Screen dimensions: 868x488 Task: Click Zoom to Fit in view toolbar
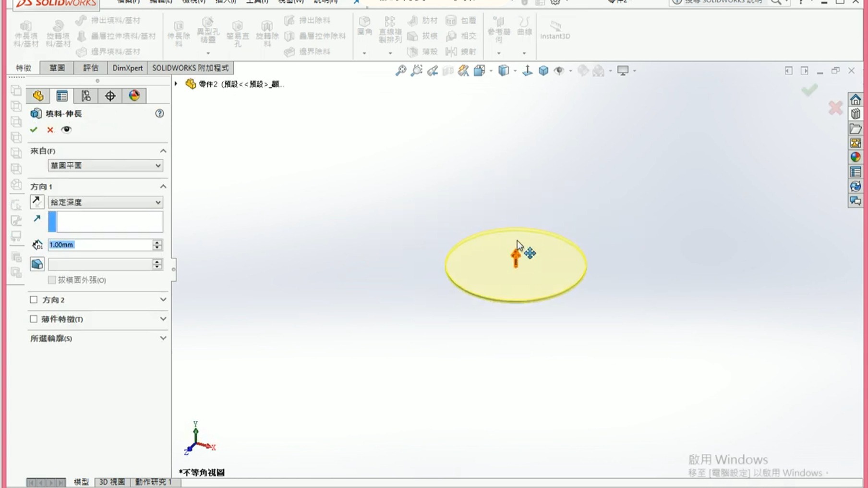(x=401, y=71)
